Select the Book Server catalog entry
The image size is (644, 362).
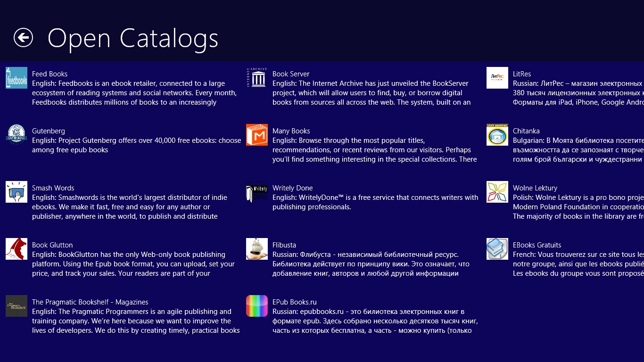pyautogui.click(x=290, y=74)
